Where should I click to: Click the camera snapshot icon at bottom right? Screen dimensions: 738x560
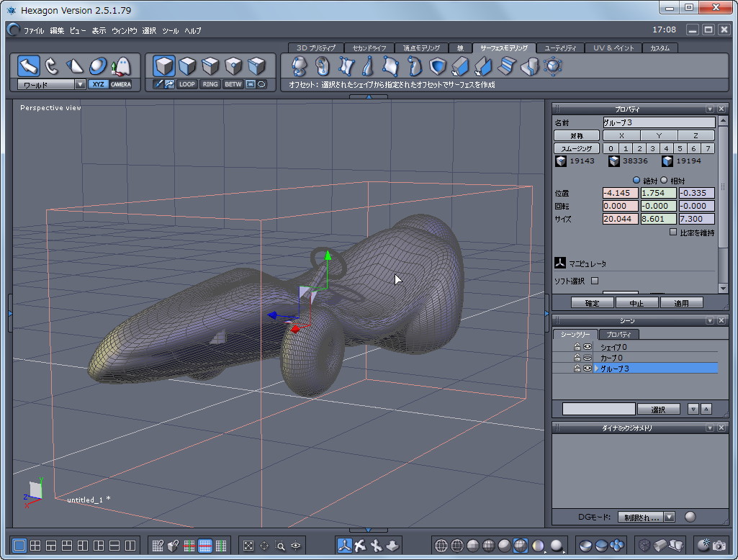click(x=718, y=545)
